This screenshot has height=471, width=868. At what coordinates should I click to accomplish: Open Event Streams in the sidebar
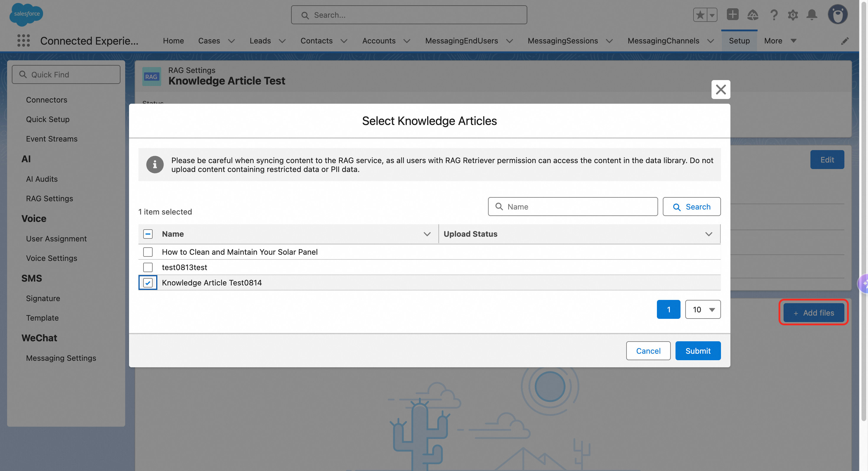coord(52,139)
